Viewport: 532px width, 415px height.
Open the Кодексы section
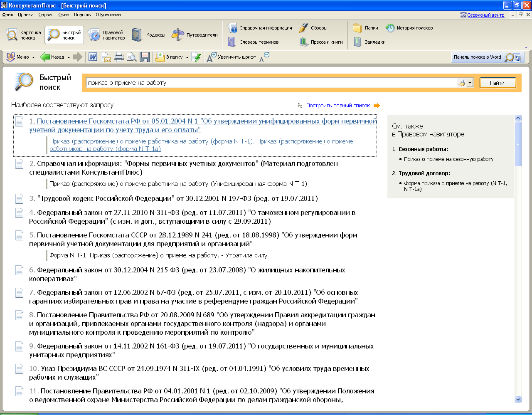point(148,35)
